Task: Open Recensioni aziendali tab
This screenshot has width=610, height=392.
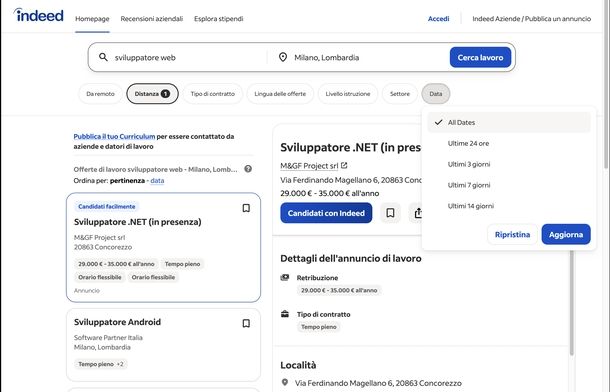Action: tap(152, 19)
